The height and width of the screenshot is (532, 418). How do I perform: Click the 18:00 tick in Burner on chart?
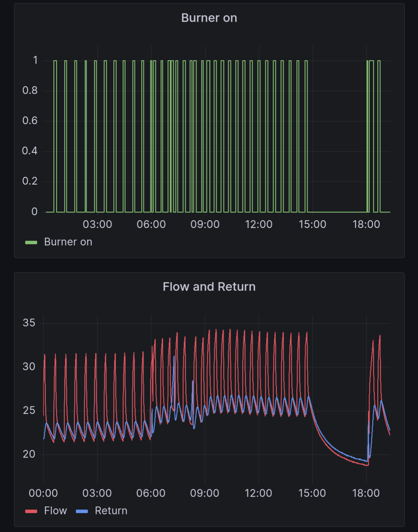[x=366, y=224]
